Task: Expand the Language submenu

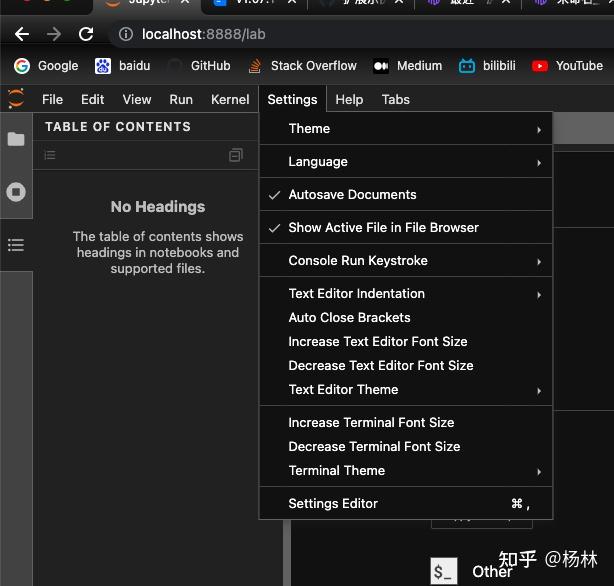Action: click(406, 161)
